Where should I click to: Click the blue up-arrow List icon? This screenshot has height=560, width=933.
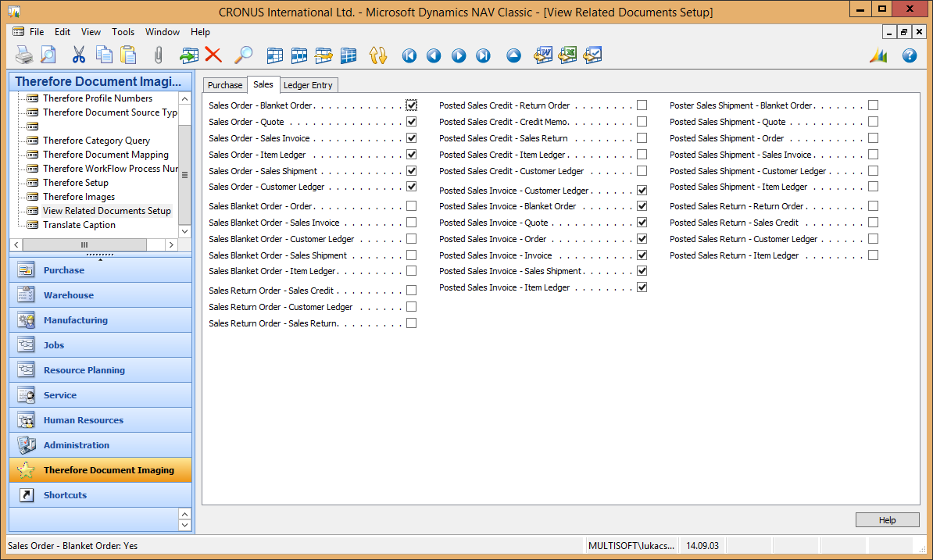[x=513, y=55]
